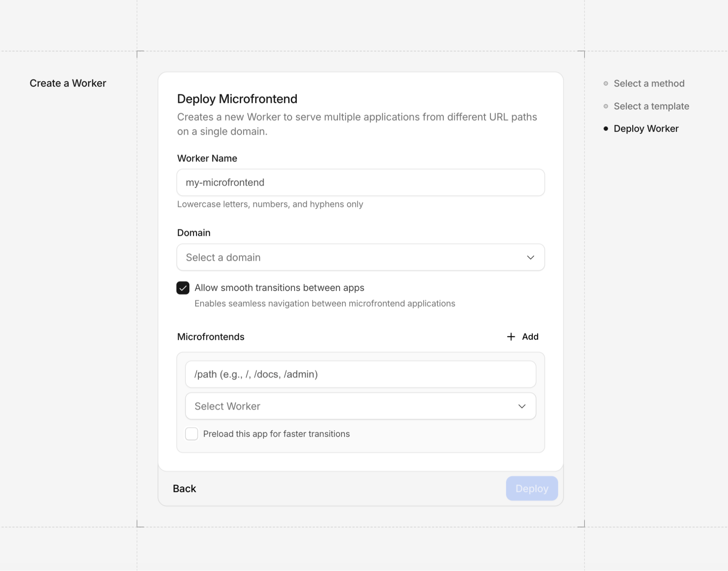Focus the Worker Name input field

[360, 182]
